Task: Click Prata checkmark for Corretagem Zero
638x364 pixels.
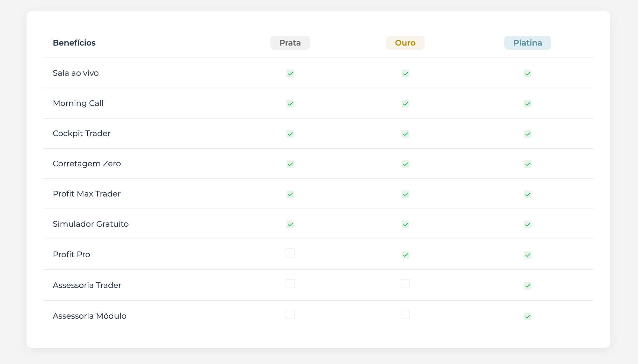Action: click(290, 164)
